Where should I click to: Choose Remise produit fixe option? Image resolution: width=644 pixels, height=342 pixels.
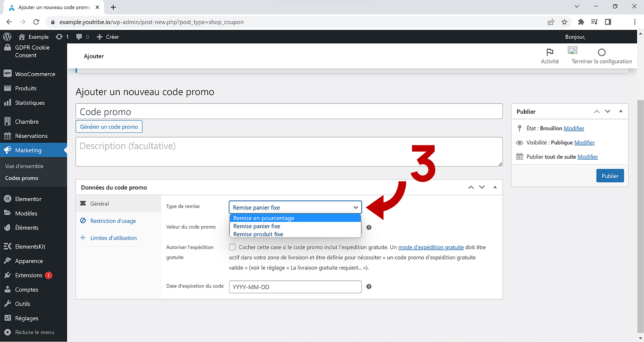[258, 234]
